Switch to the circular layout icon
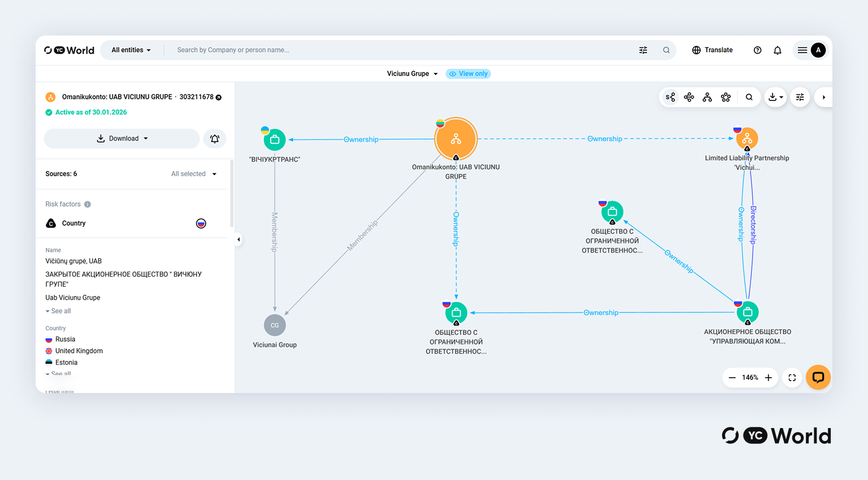 726,97
